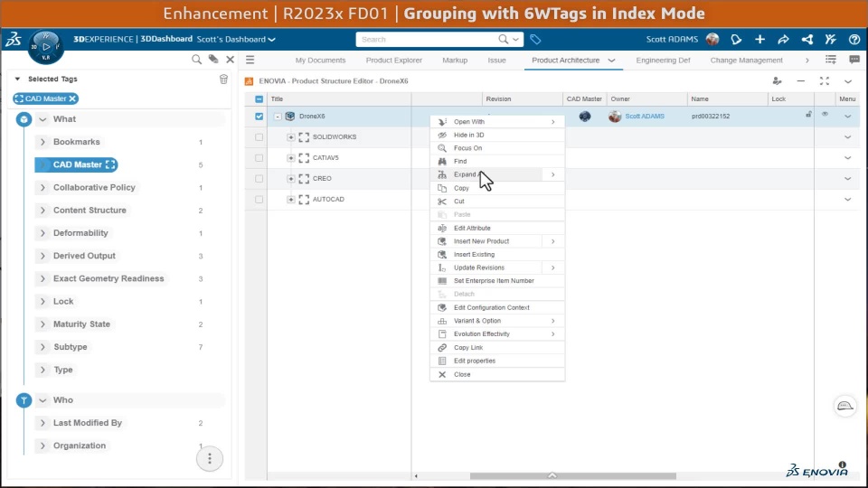Maximize the Product Structure Editor widget
Image resolution: width=868 pixels, height=488 pixels.
825,80
